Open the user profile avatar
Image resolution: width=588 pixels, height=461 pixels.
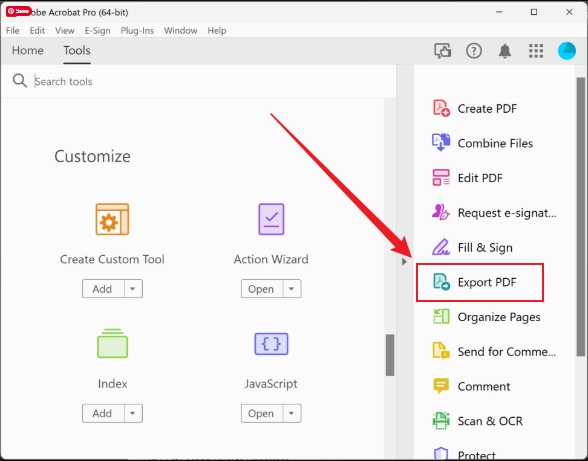(x=567, y=51)
